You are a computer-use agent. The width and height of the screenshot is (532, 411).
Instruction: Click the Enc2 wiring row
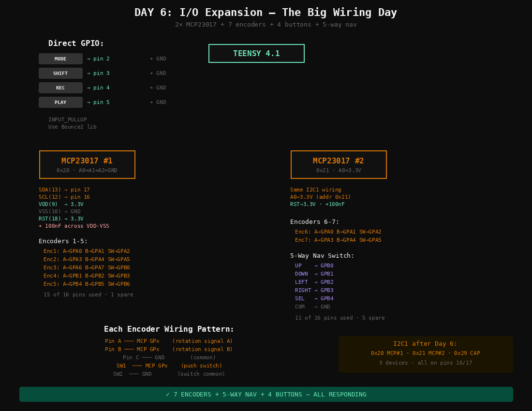[x=87, y=260]
